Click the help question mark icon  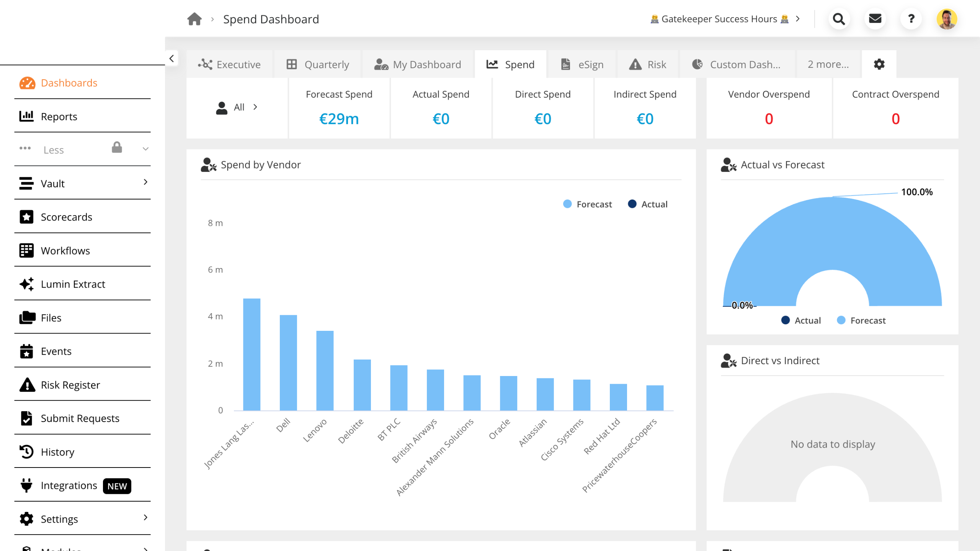pyautogui.click(x=911, y=19)
